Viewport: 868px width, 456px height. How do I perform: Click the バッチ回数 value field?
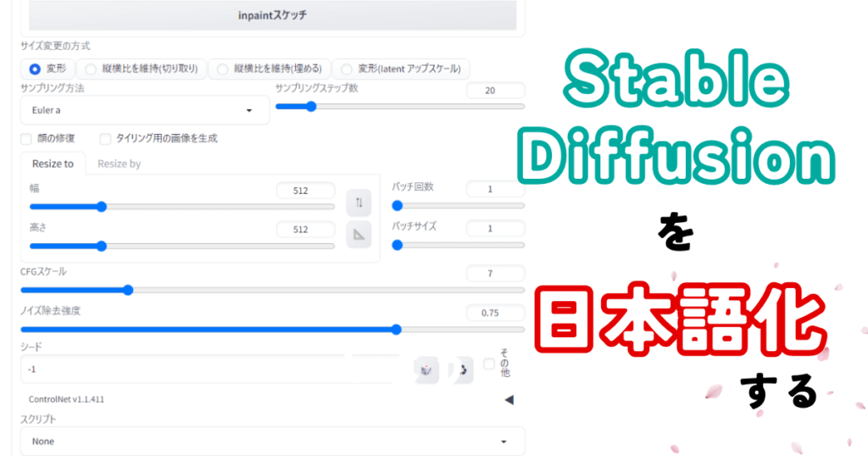[495, 189]
